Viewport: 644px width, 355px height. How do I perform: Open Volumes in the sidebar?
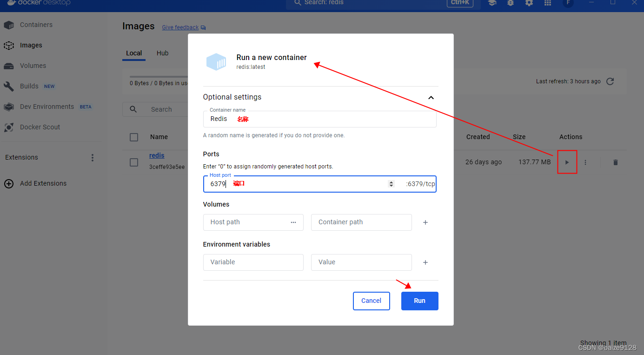[x=33, y=66]
